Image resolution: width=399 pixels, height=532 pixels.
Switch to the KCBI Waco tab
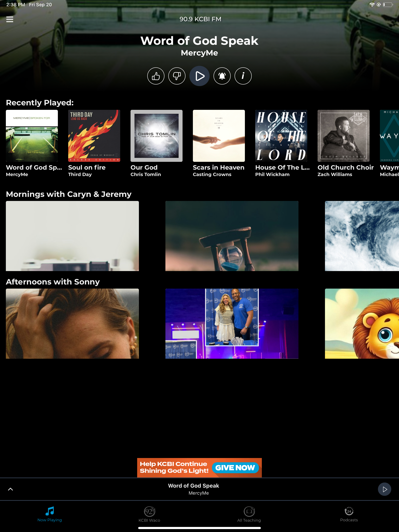coord(149,514)
